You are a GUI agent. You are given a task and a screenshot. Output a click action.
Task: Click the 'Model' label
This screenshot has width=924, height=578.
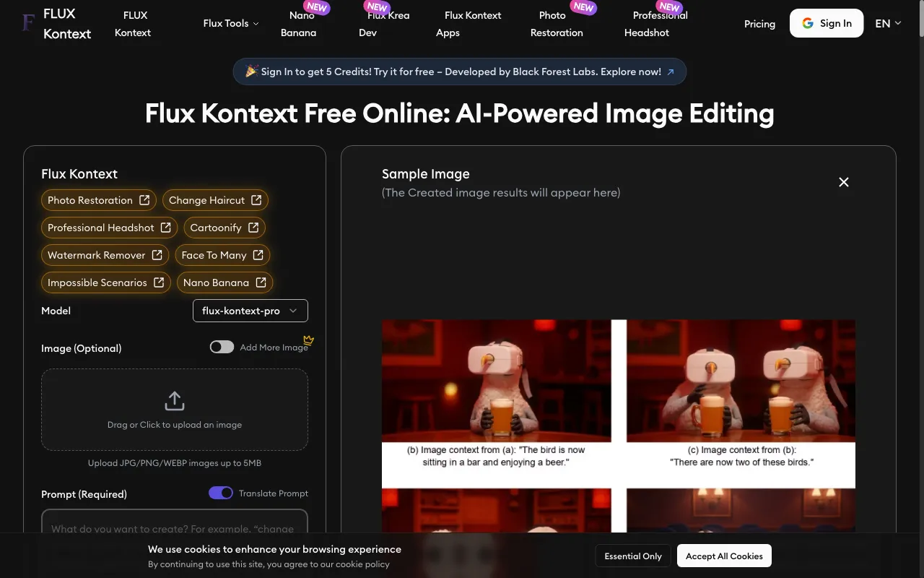56,311
